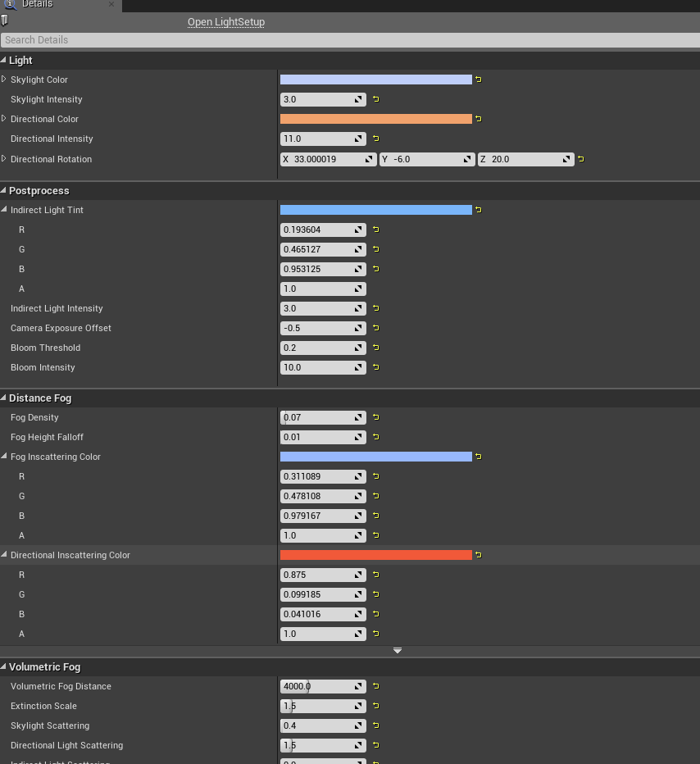The width and height of the screenshot is (700, 764).
Task: Click the Details panel magnifier icon
Action: (x=10, y=4)
